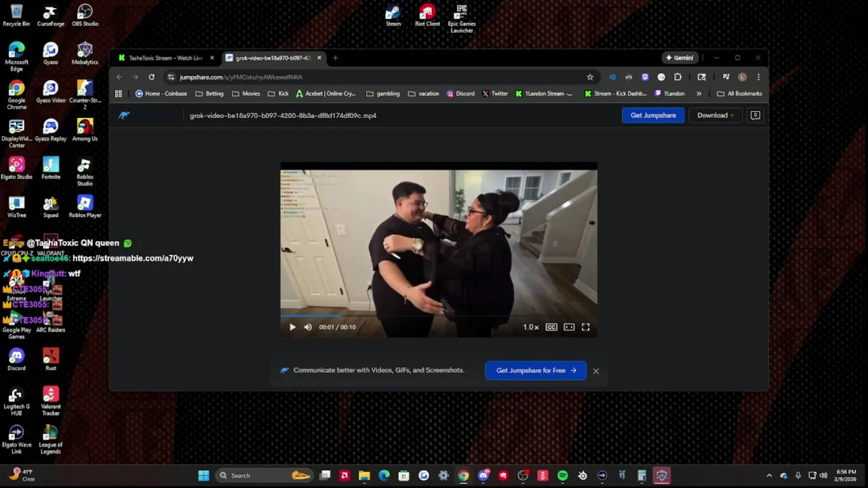The image size is (868, 488).
Task: Open the Fortnite desktop icon
Action: (x=51, y=169)
